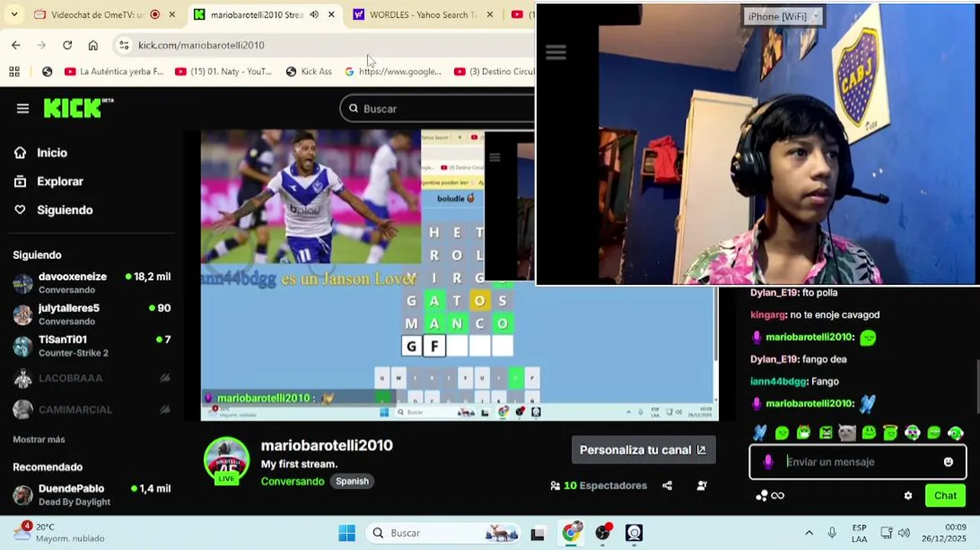This screenshot has width=980, height=550.
Task: Click the taskbar weather widget 20°C
Action: click(60, 532)
